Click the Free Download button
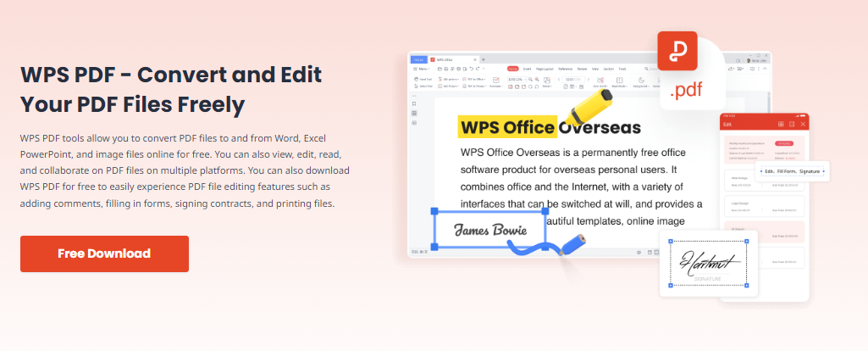 [104, 253]
